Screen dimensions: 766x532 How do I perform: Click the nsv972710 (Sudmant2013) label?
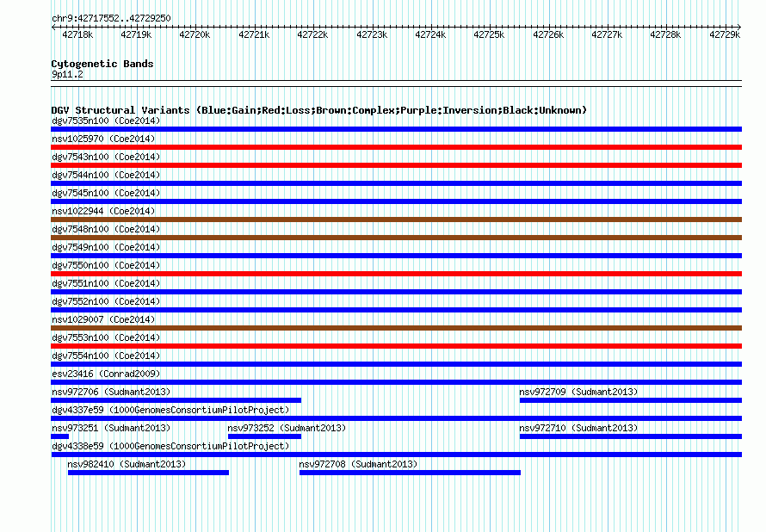(578, 428)
